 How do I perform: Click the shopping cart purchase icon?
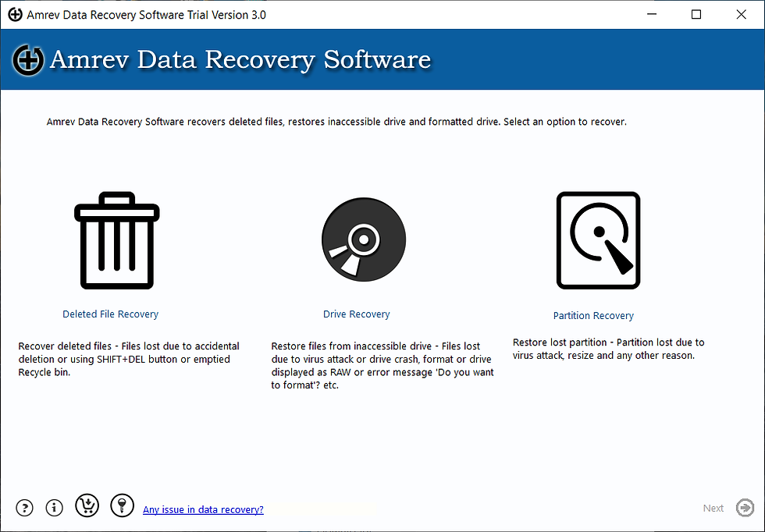click(x=87, y=505)
